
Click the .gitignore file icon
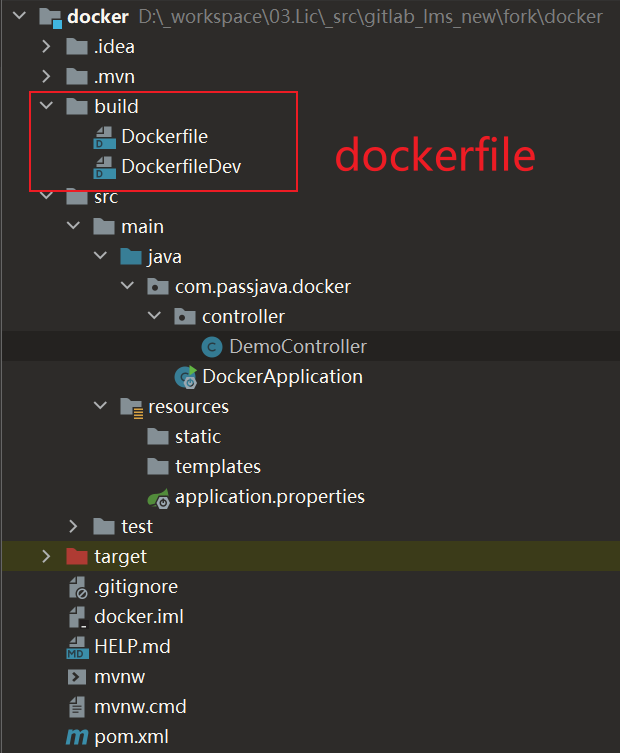[x=77, y=587]
